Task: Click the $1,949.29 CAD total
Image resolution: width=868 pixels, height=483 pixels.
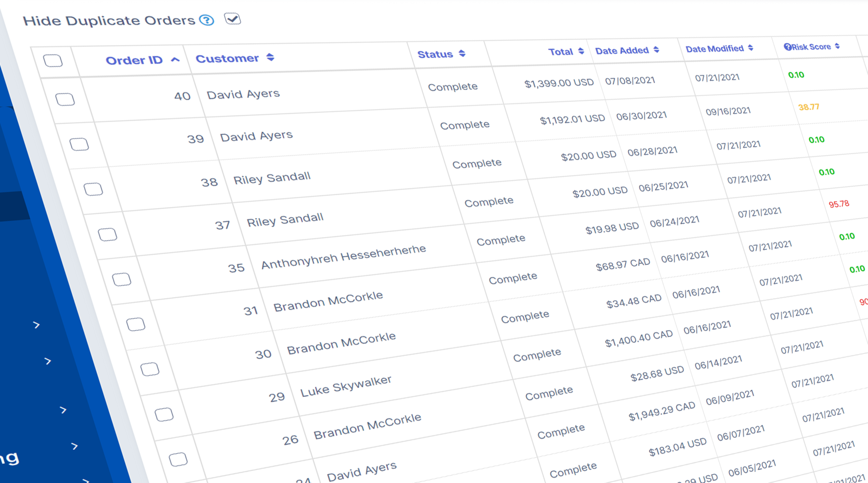Action: point(662,411)
